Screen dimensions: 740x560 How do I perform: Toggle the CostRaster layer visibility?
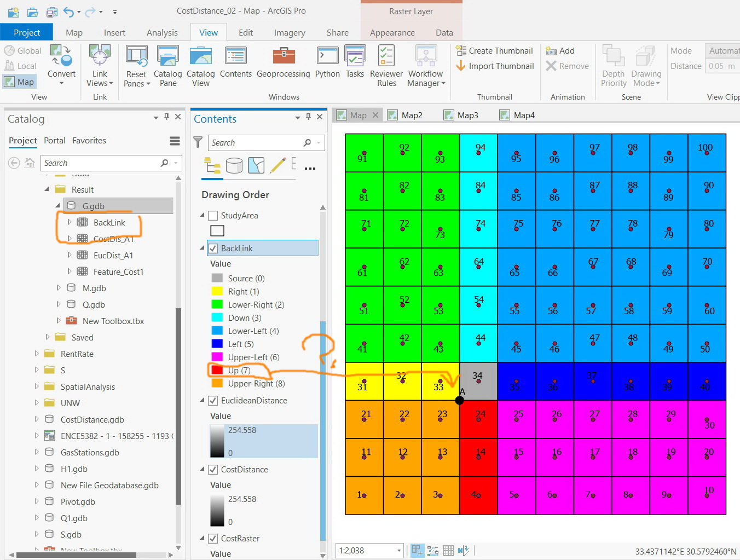point(213,538)
